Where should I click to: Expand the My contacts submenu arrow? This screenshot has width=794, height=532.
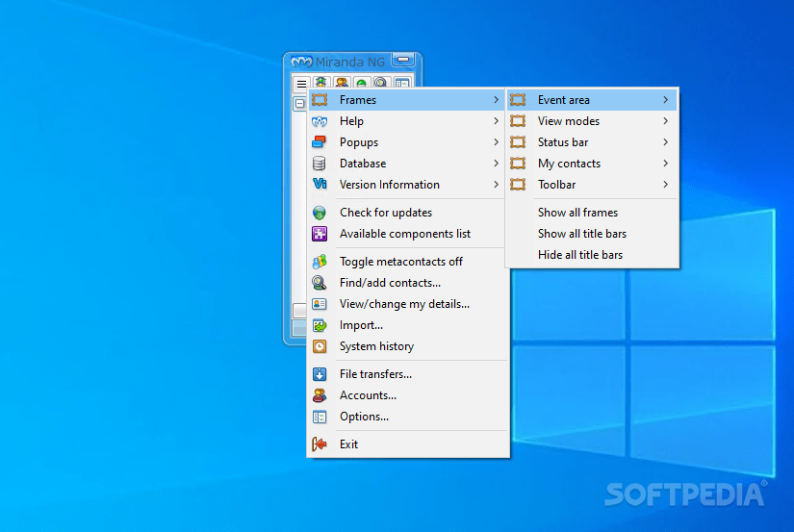[666, 164]
